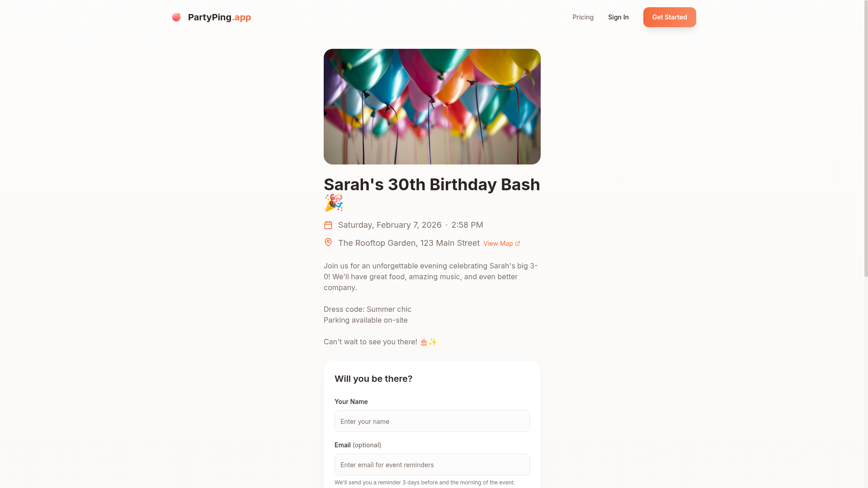Click the page's vertical scrollbar
The image size is (868, 488).
[x=865, y=136]
